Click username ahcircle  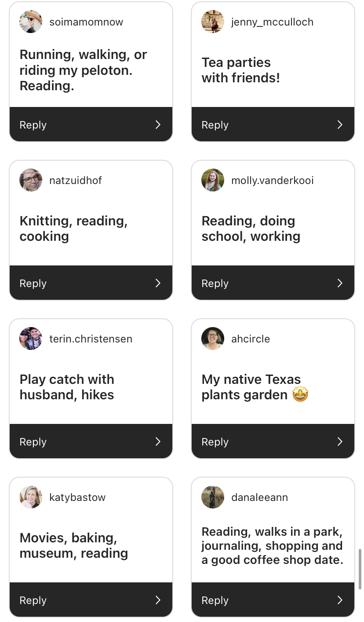click(x=251, y=339)
